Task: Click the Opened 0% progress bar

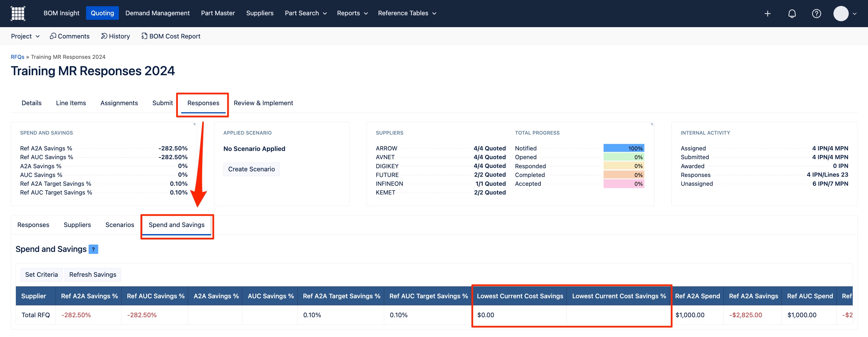Action: pyautogui.click(x=624, y=157)
